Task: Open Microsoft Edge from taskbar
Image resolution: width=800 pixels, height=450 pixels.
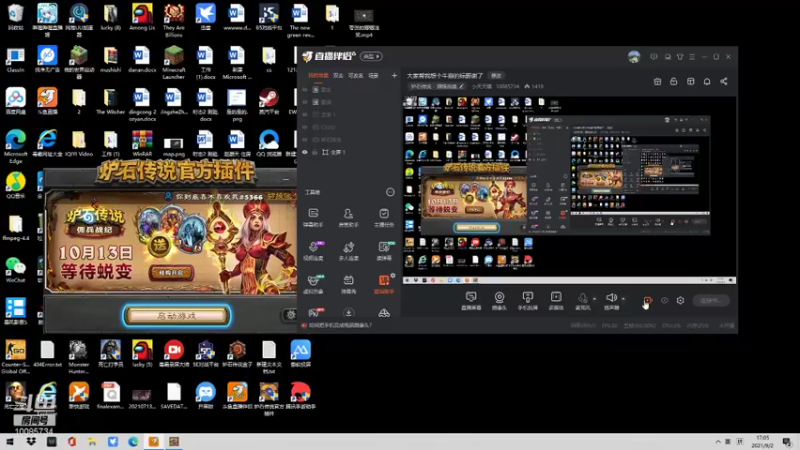Action: coord(133,442)
